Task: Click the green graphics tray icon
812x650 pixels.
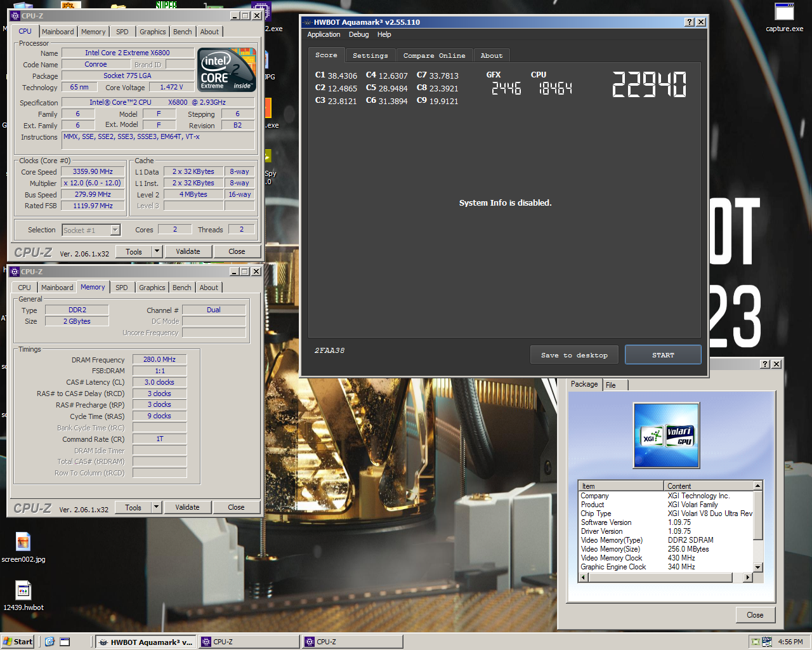Action: pos(755,642)
